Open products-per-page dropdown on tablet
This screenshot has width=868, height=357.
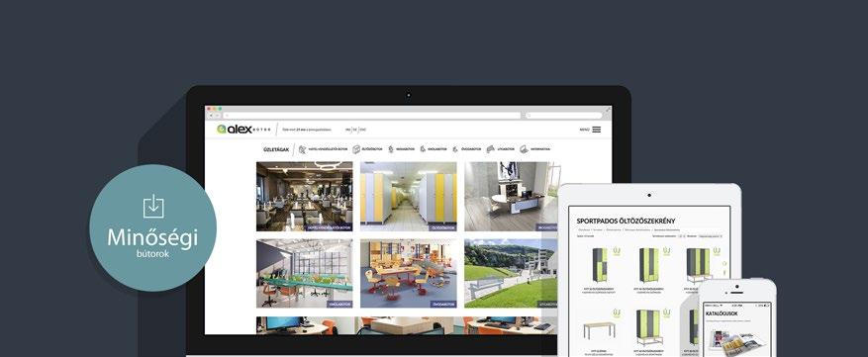point(682,236)
